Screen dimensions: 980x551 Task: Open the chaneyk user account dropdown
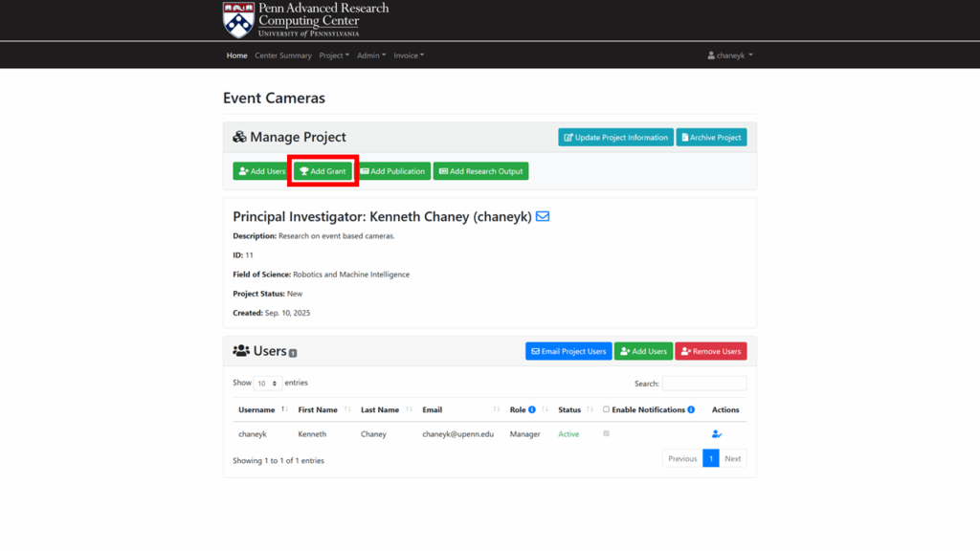coord(730,55)
